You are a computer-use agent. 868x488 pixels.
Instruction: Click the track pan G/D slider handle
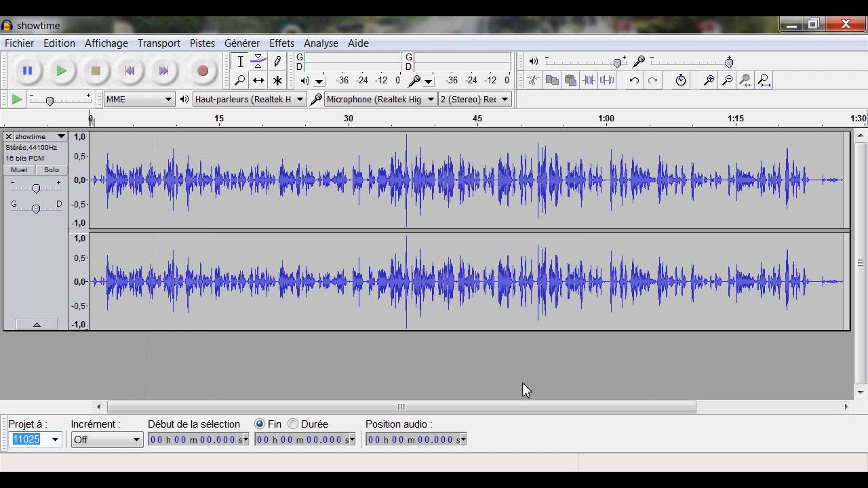(36, 209)
